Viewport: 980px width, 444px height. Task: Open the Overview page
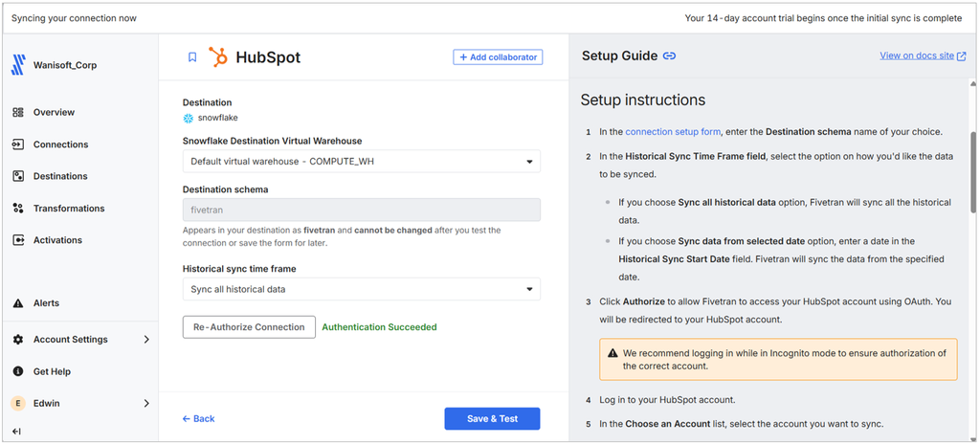(x=54, y=113)
